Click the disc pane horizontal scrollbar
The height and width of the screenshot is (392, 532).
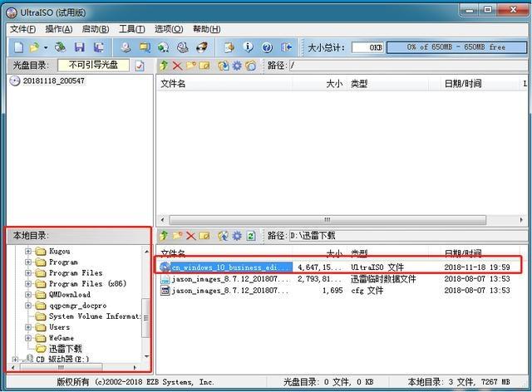click(328, 220)
